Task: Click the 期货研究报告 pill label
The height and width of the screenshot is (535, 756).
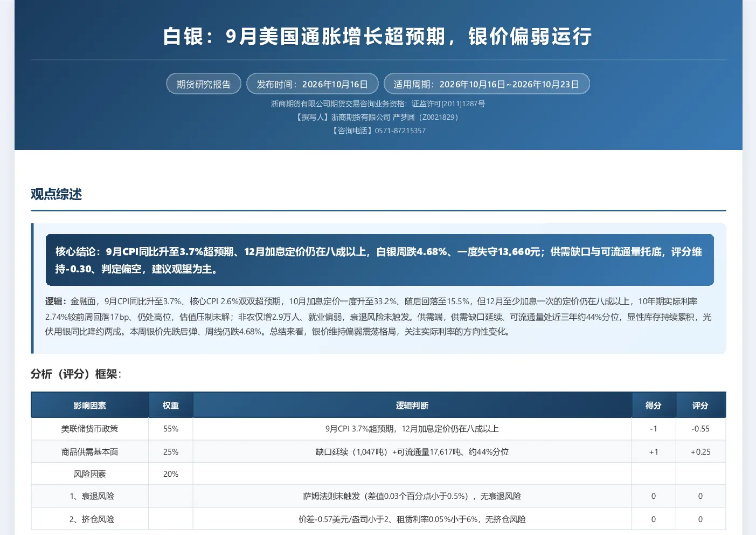Action: [x=203, y=84]
